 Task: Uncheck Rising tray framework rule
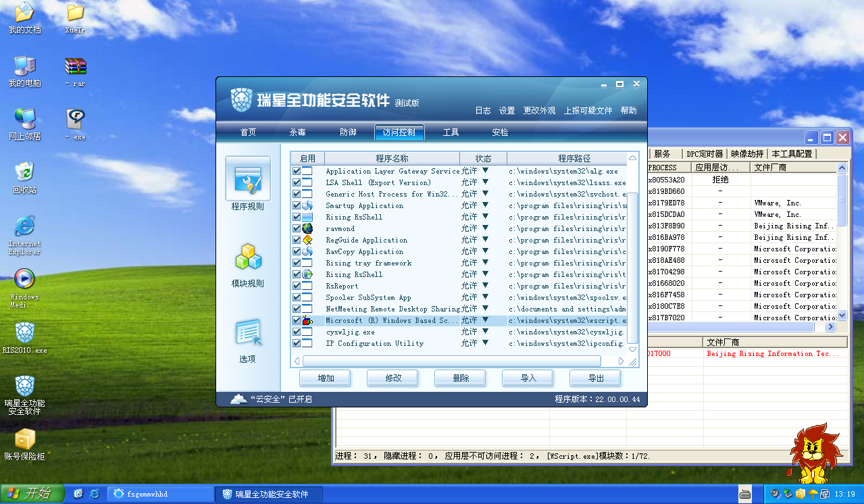tap(297, 263)
